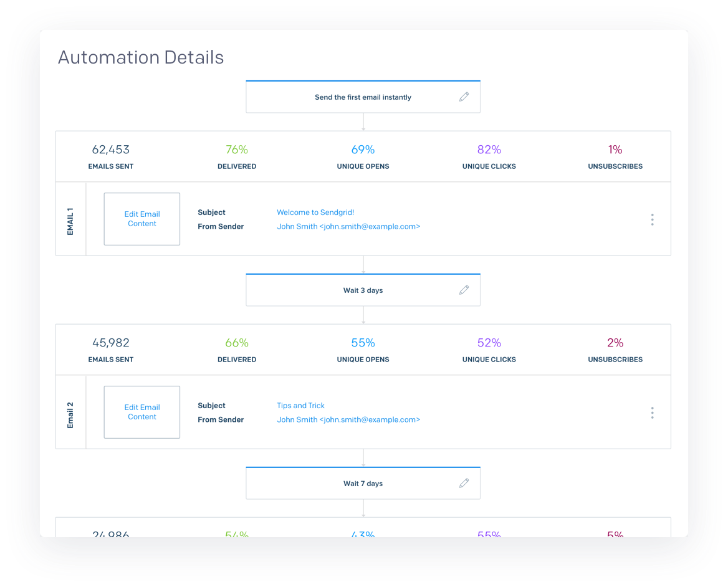
Task: Click the '82%' unique clicks value
Action: (x=489, y=150)
